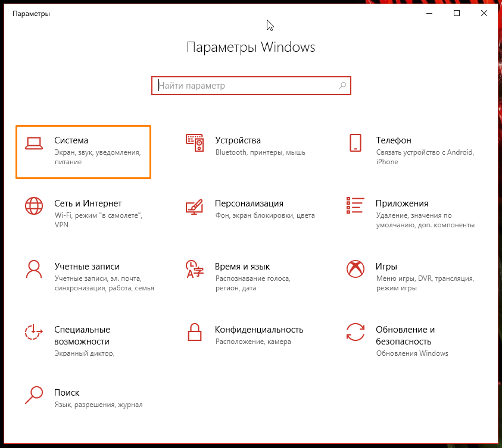Image resolution: width=502 pixels, height=448 pixels.
Task: Click 'Связать устройство с Android, iPhone' text
Action: [425, 157]
